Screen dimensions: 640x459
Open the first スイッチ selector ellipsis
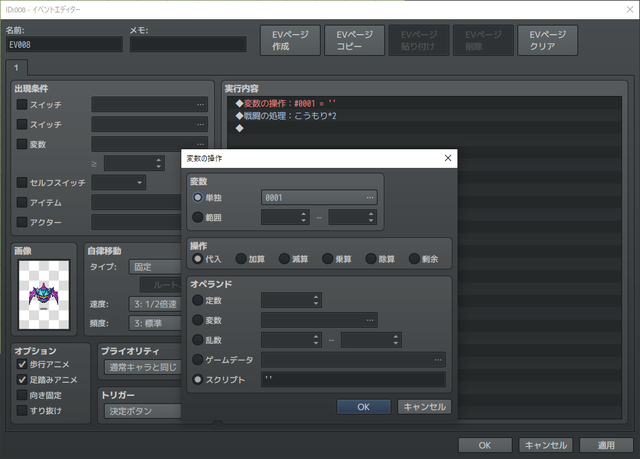click(x=200, y=104)
